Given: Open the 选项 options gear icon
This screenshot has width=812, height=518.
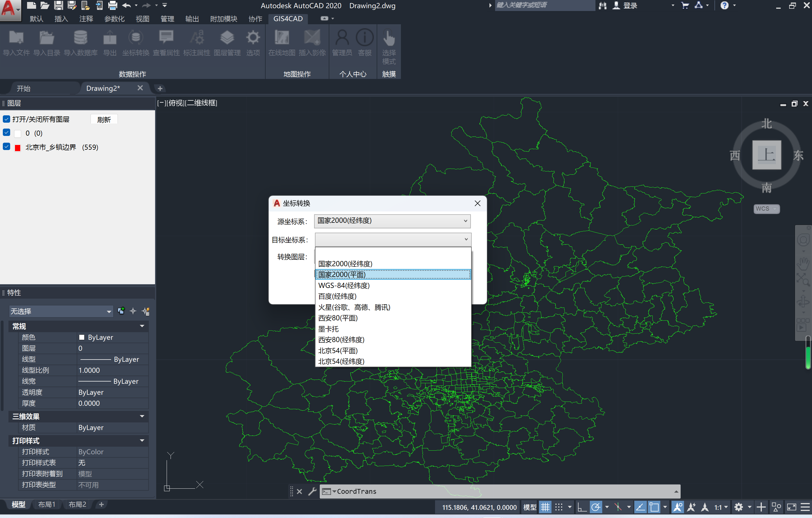Looking at the screenshot, I should click(x=253, y=38).
